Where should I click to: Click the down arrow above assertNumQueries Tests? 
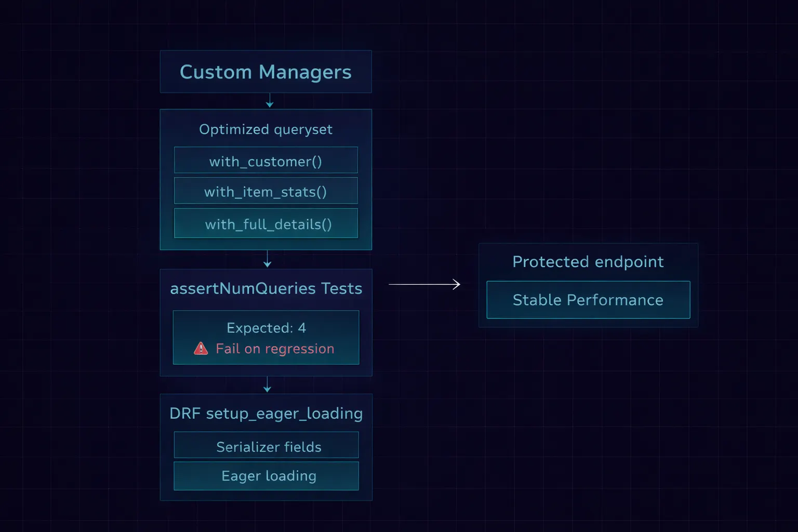click(x=267, y=259)
